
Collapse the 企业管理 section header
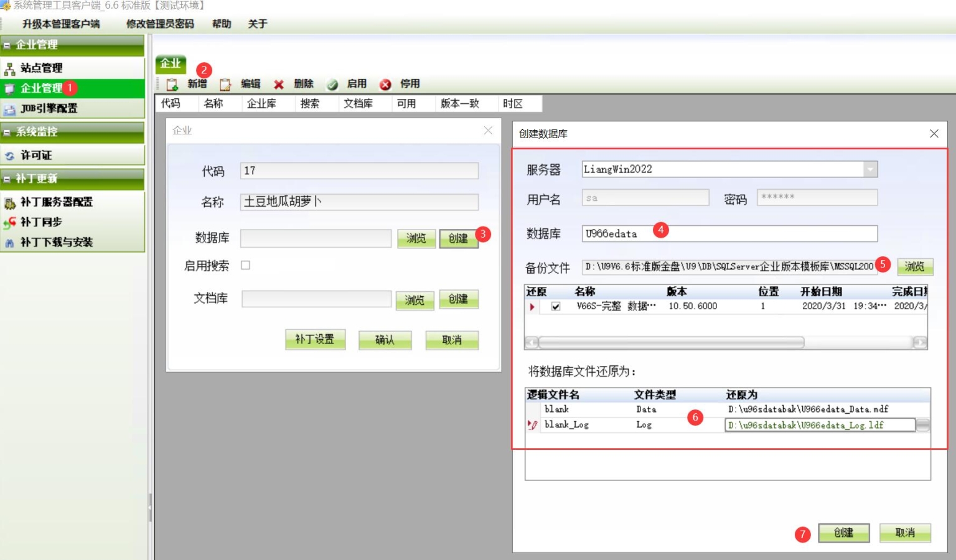point(37,45)
